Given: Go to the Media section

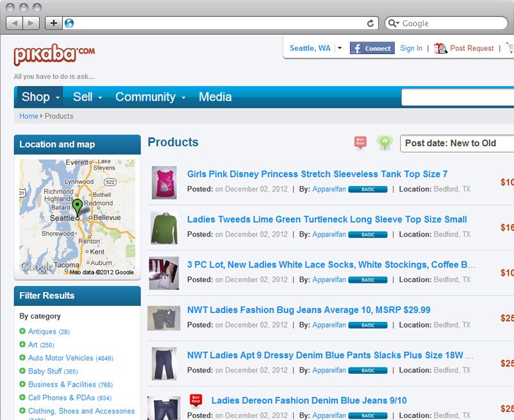Looking at the screenshot, I should (x=215, y=97).
